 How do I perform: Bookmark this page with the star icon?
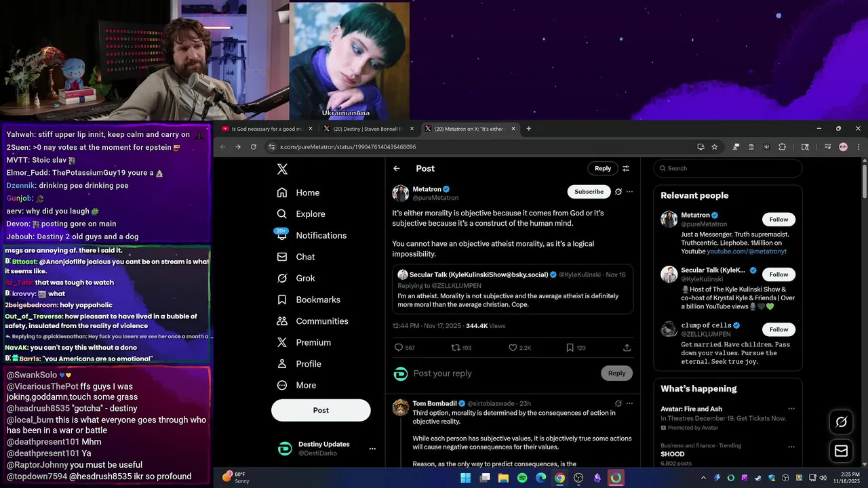pyautogui.click(x=715, y=146)
